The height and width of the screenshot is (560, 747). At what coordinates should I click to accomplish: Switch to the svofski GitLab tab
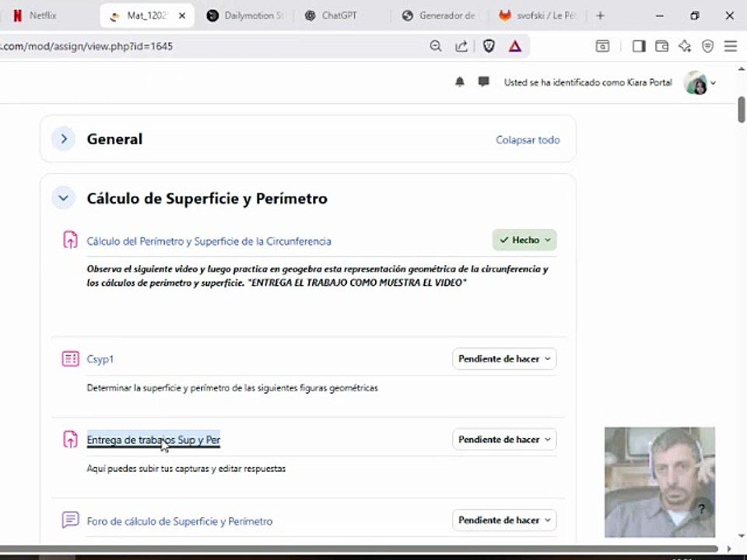click(538, 16)
